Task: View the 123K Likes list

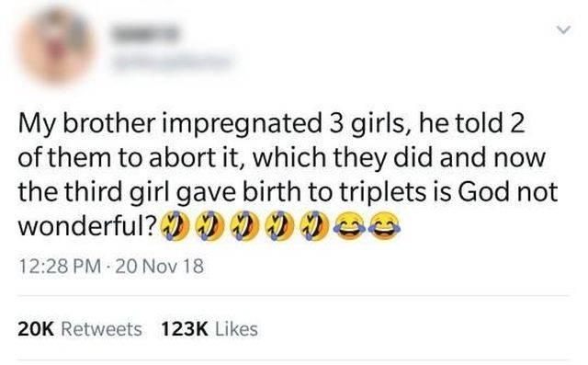Action: click(209, 329)
